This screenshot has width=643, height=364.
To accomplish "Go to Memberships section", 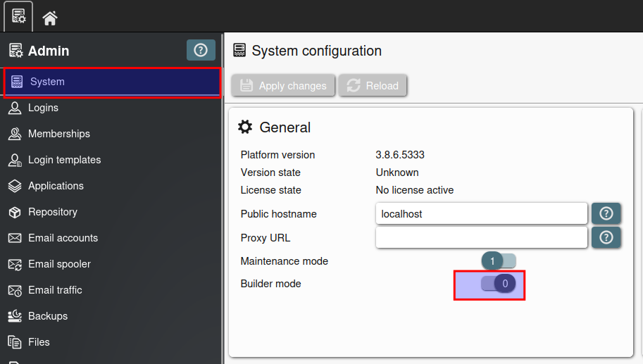I will point(58,134).
